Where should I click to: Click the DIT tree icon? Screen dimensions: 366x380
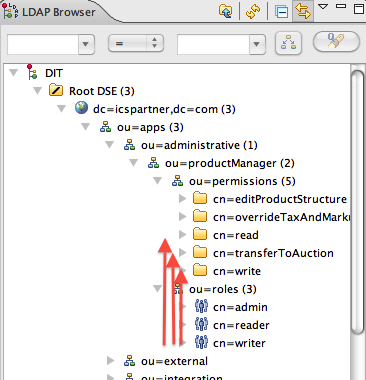click(x=32, y=72)
